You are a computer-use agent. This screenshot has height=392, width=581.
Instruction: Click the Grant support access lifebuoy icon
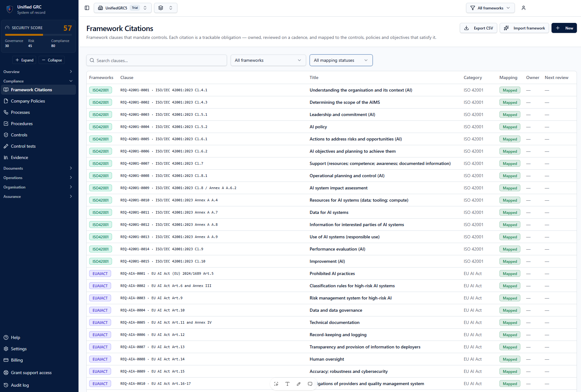tap(6, 373)
